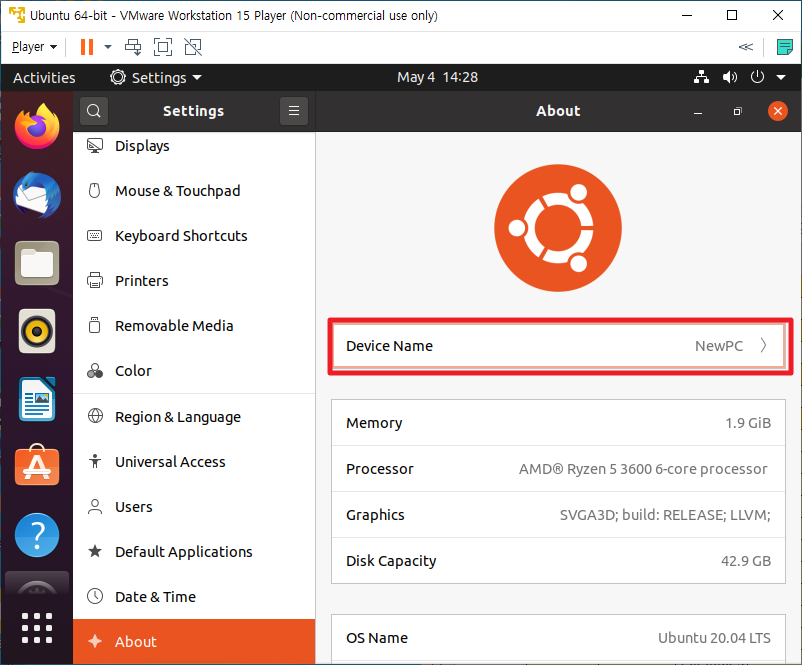Click the Disk Capacity 42.9 GB row
Screen dimensions: 802x665
tap(559, 561)
